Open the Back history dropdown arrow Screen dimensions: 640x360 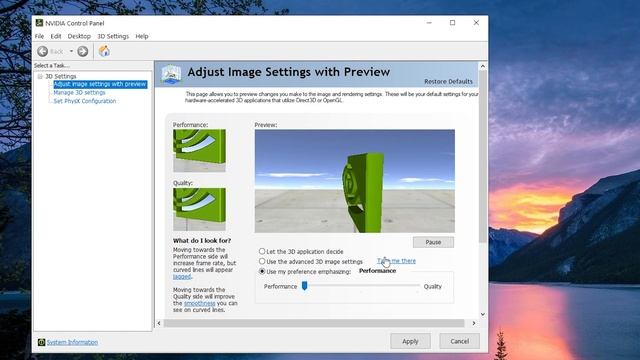click(71, 51)
